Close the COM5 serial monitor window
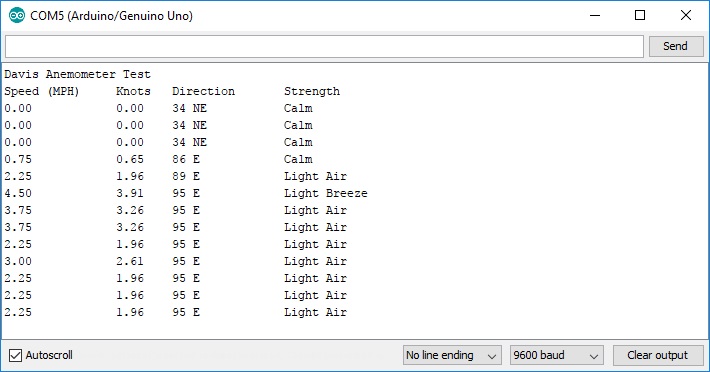 [686, 15]
